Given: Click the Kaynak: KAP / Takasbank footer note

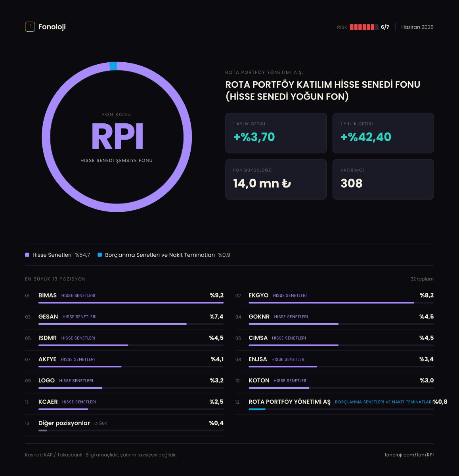Looking at the screenshot, I should click(x=101, y=455).
